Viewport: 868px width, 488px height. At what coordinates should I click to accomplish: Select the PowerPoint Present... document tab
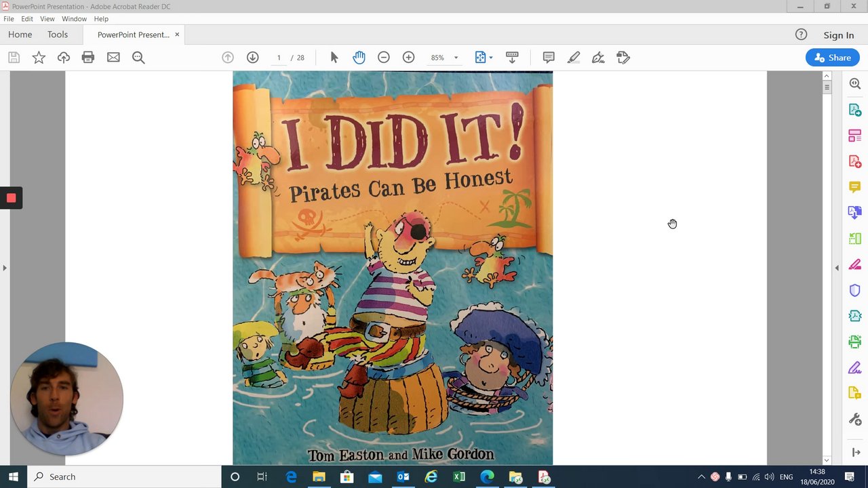pyautogui.click(x=133, y=35)
